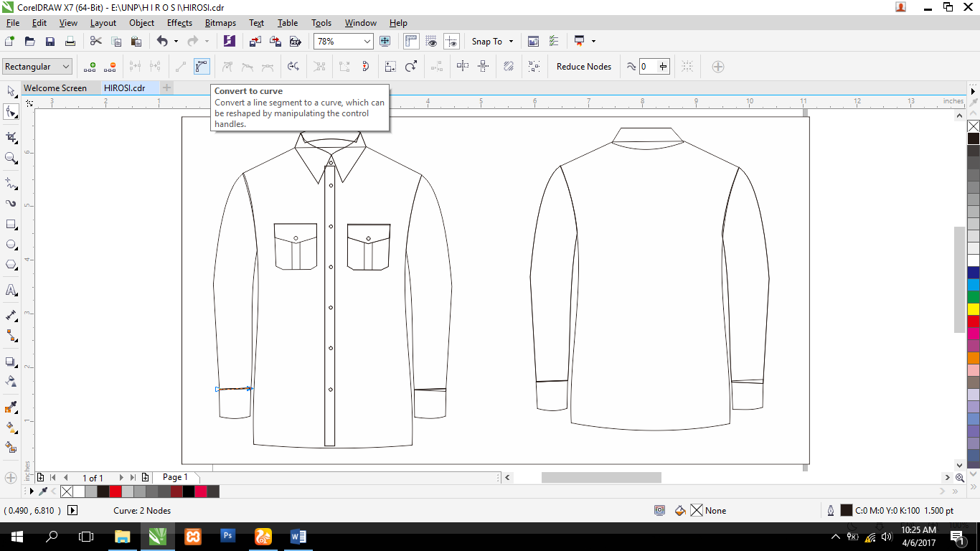Toggle Elastic mode icon
Viewport: 980px width, 551px height.
click(509, 67)
